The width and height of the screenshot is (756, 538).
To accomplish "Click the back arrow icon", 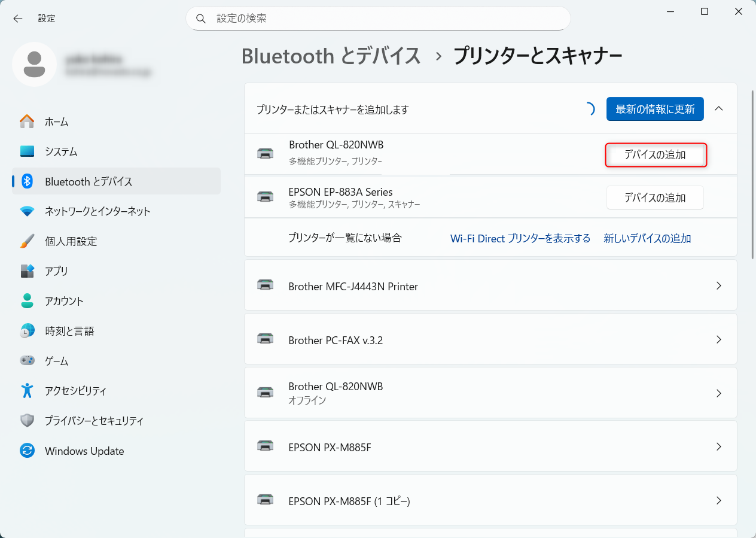I will click(18, 19).
